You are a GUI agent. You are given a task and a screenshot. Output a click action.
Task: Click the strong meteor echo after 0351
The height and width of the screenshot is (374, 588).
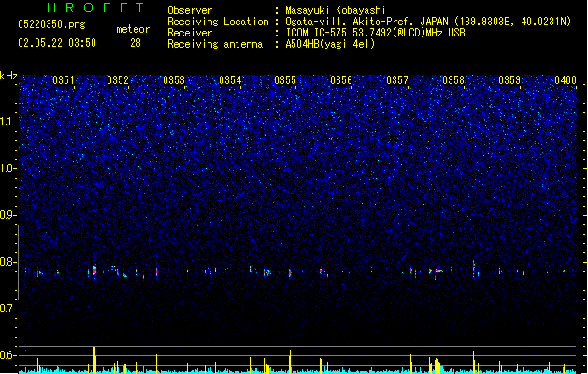coord(93,269)
